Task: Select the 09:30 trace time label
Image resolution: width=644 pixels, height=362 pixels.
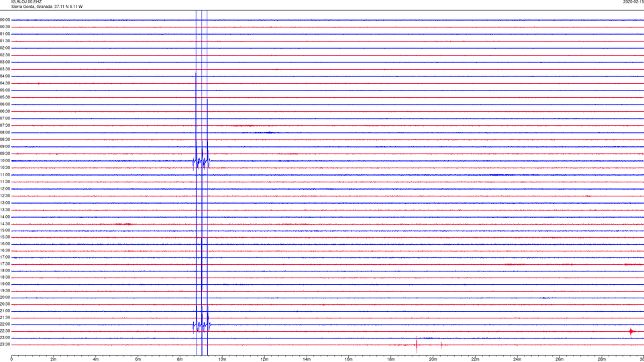Action: pos(5,154)
